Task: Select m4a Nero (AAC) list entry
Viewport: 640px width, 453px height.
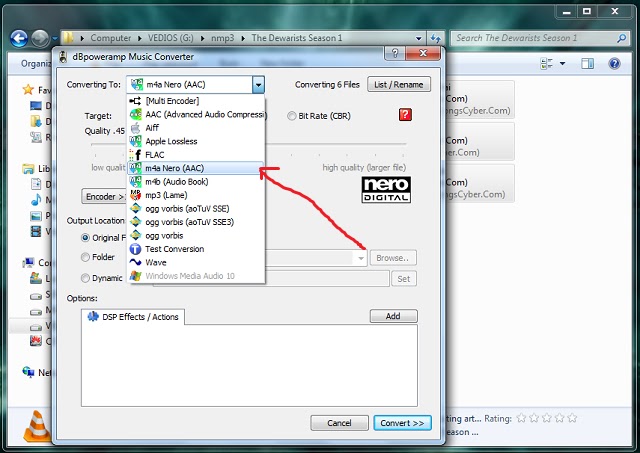Action: (196, 168)
